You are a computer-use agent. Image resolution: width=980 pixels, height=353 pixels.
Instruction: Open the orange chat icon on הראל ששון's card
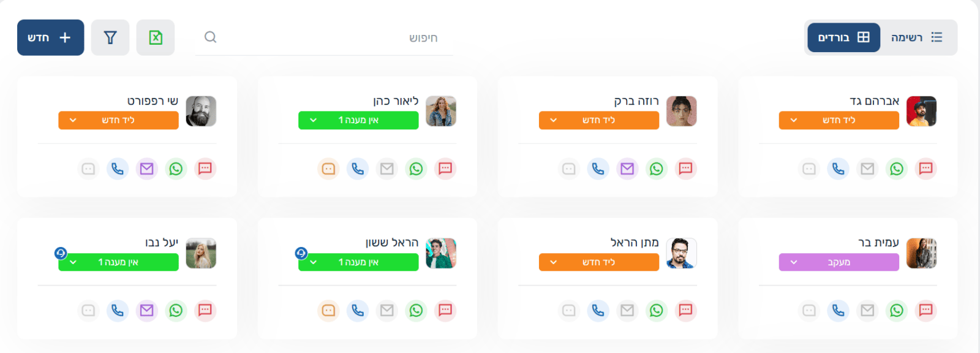(328, 311)
